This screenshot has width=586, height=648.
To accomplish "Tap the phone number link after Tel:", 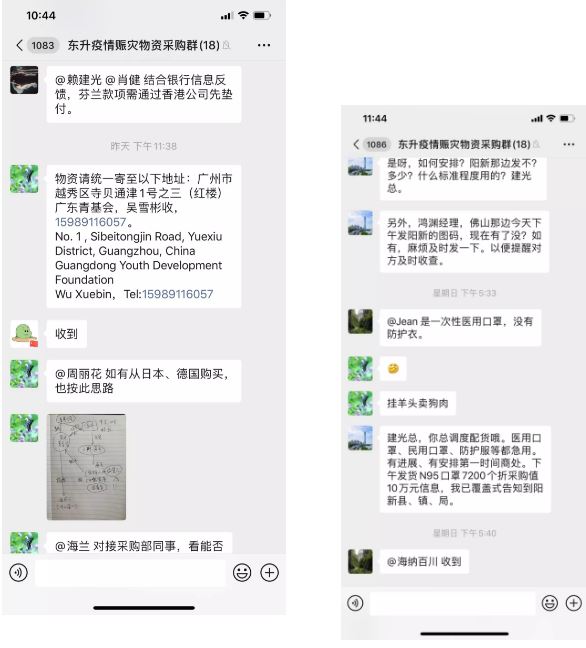I will pos(178,294).
